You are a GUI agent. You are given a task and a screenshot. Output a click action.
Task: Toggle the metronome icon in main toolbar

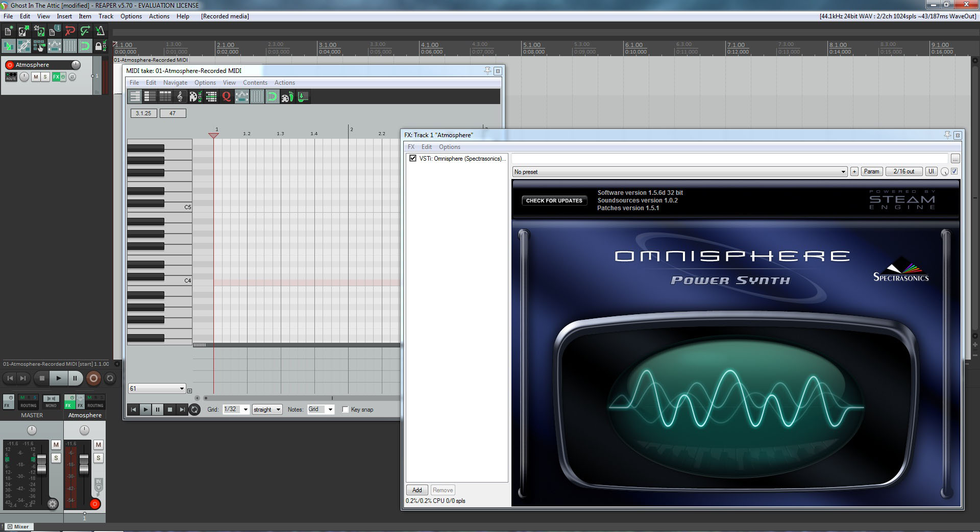coord(101,31)
